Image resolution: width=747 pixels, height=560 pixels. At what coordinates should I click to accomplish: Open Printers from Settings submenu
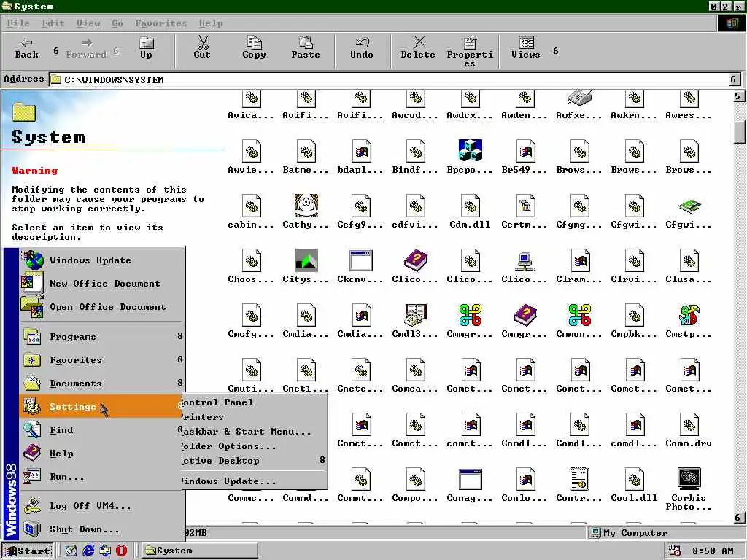253,416
